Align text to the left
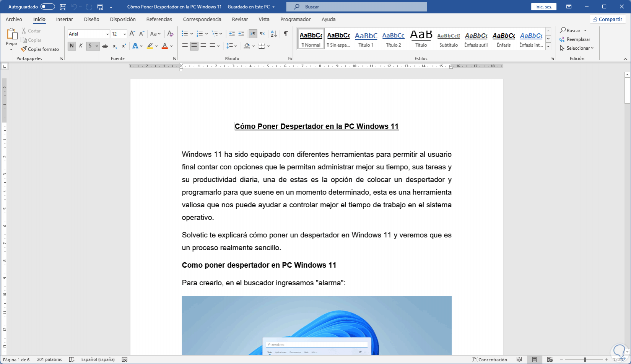Viewport: 631px width, 364px height. pyautogui.click(x=185, y=46)
